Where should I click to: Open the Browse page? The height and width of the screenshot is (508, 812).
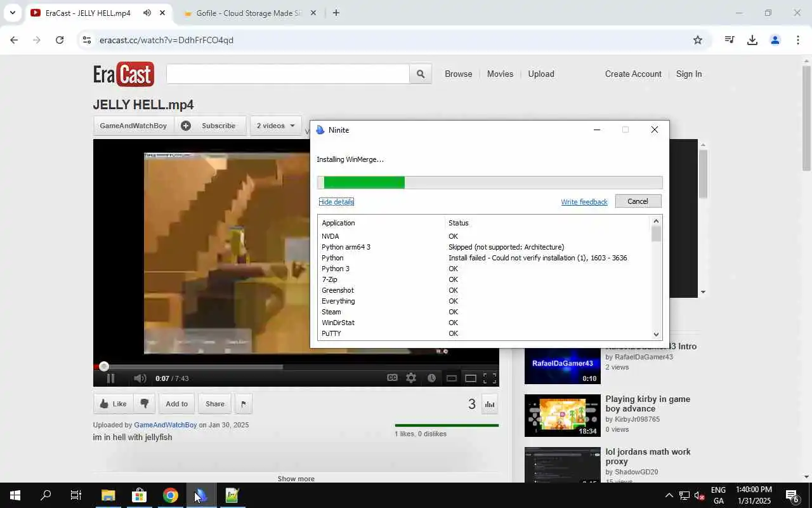coord(459,74)
